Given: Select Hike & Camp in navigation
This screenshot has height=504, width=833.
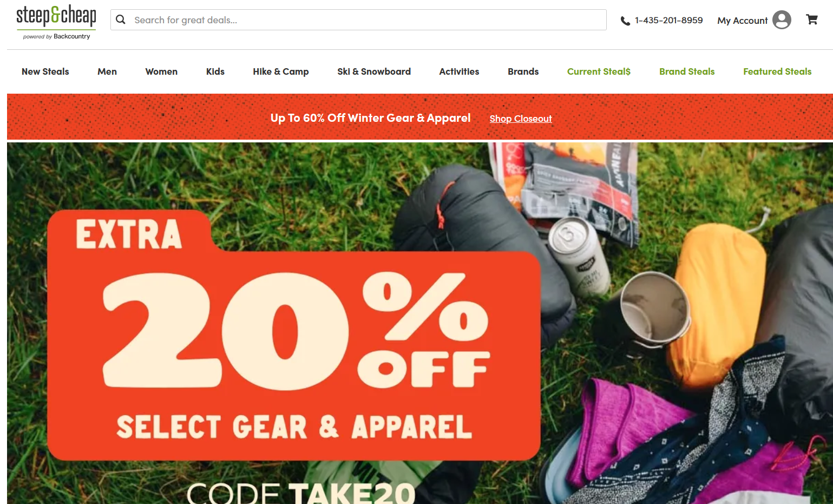Looking at the screenshot, I should click(x=281, y=71).
